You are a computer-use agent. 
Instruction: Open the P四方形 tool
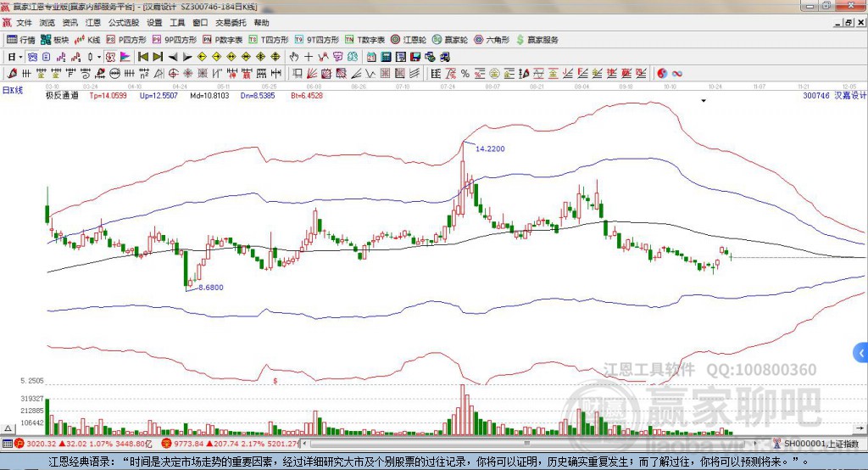click(x=126, y=40)
